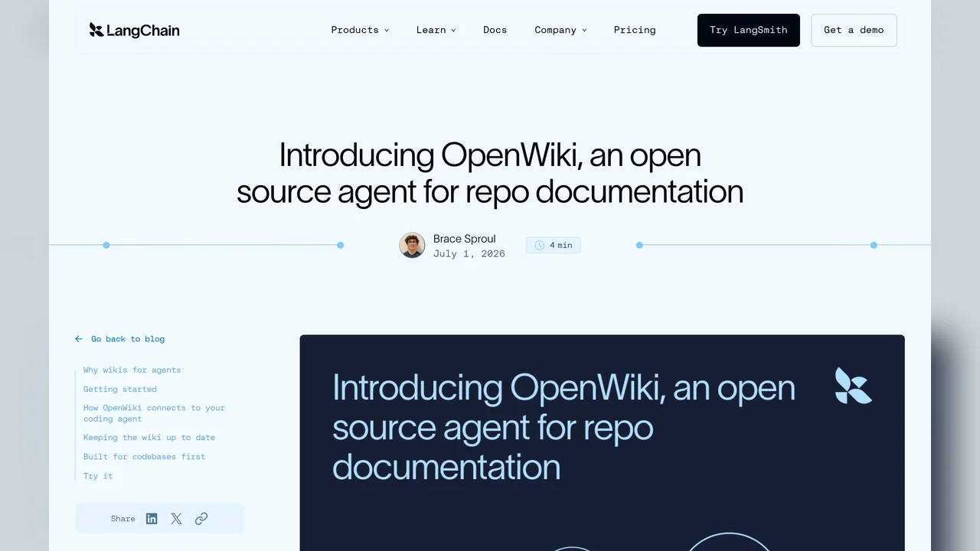Click the dark hero banner image
This screenshot has height=551, width=980.
[x=602, y=442]
